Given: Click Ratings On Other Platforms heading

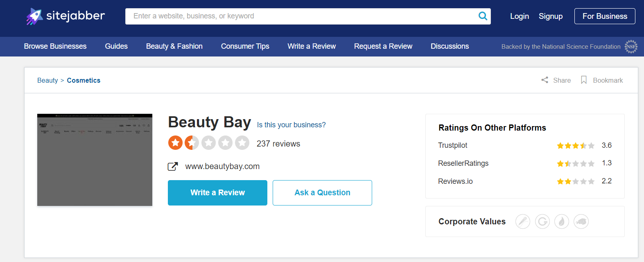Looking at the screenshot, I should click(x=492, y=128).
